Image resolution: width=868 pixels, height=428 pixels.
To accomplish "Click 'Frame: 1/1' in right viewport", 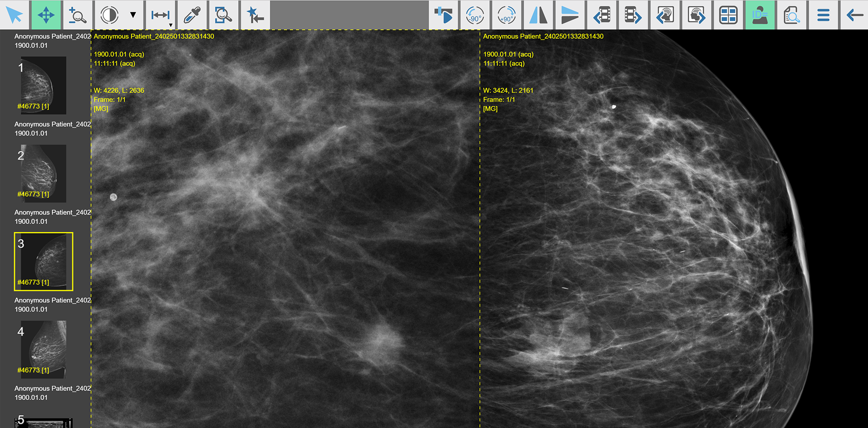I will click(499, 100).
